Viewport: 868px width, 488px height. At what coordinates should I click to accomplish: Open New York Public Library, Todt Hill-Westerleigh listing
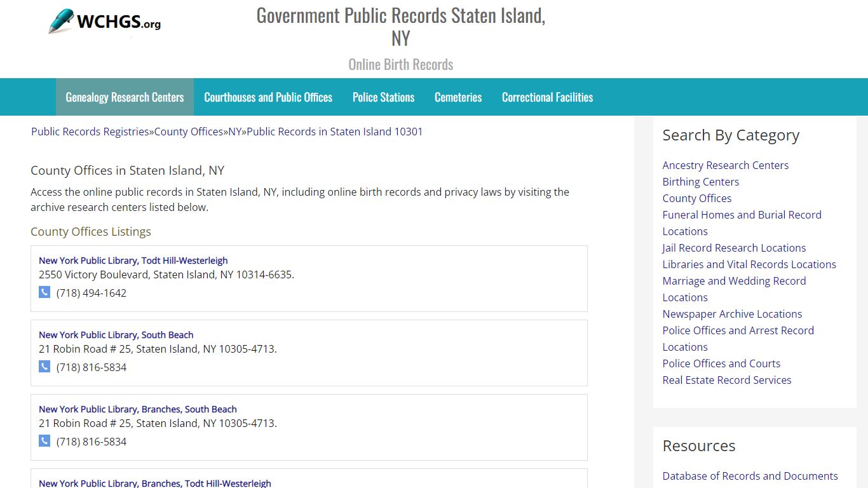133,261
